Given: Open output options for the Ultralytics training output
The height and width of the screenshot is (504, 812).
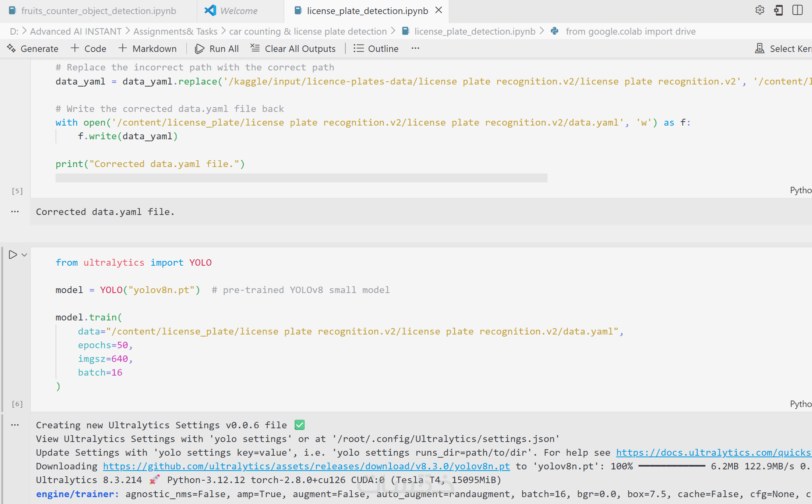Looking at the screenshot, I should click(15, 425).
